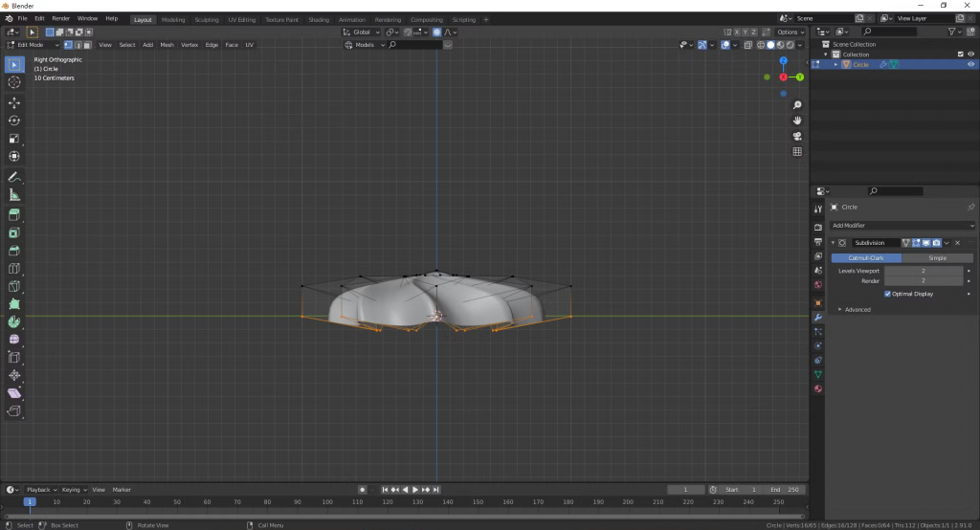Click the Levels Viewport value field

click(923, 271)
